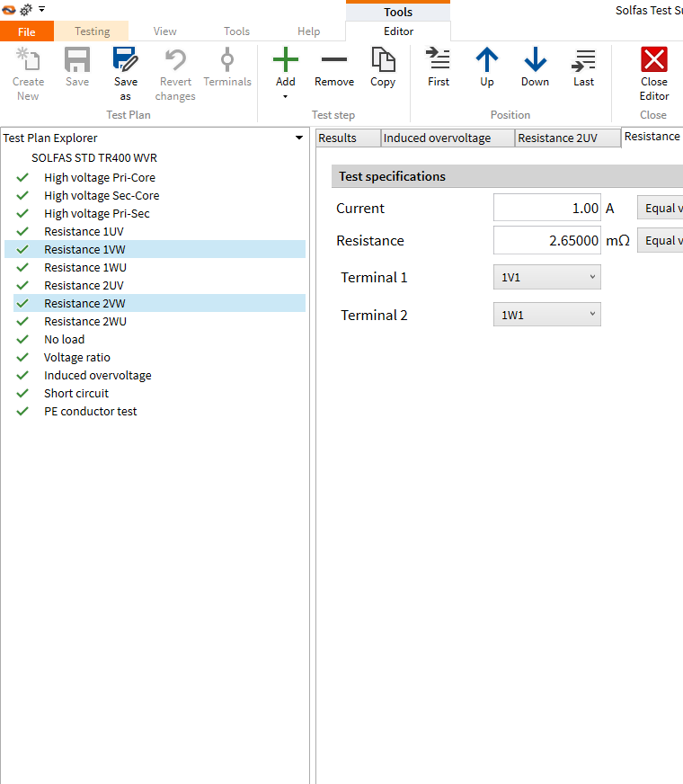Click the Test specifications header

pyautogui.click(x=507, y=176)
